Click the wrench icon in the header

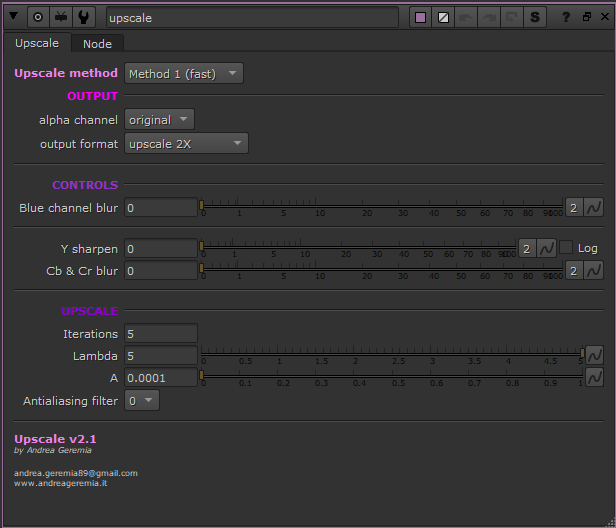83,17
